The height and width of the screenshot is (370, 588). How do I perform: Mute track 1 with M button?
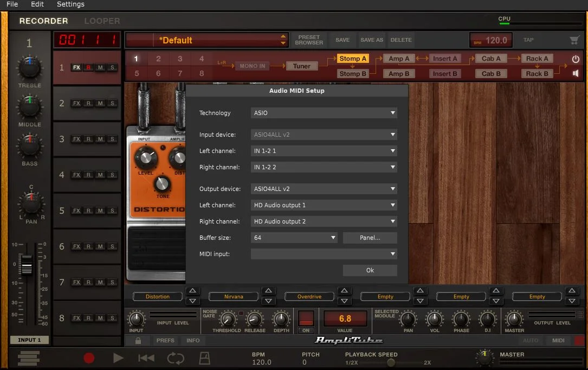pyautogui.click(x=100, y=68)
